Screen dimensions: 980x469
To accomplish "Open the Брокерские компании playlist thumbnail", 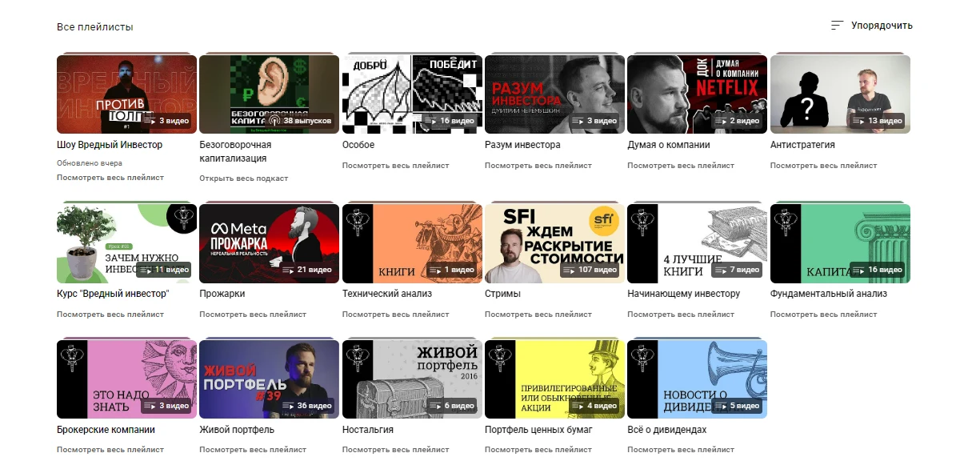I will pos(126,379).
